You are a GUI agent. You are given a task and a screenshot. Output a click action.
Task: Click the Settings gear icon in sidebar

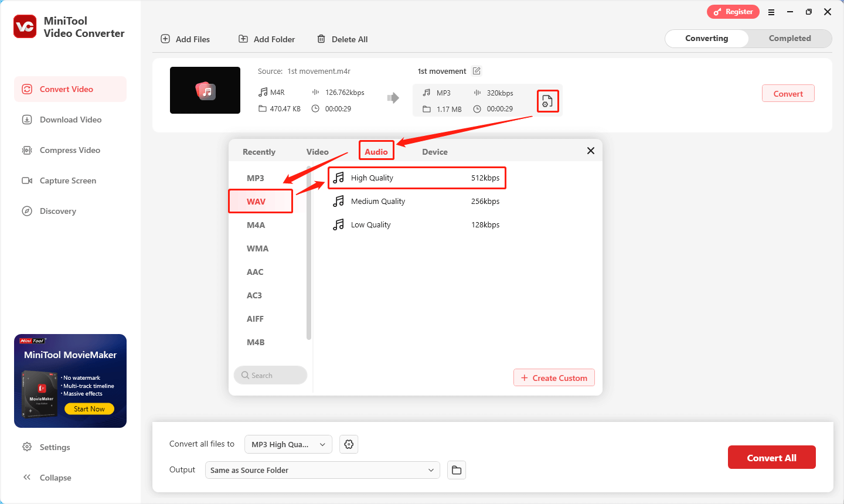point(27,447)
